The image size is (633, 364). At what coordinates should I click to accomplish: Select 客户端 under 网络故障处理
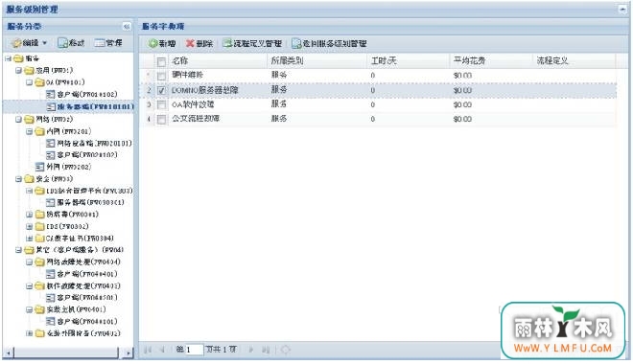(x=87, y=274)
